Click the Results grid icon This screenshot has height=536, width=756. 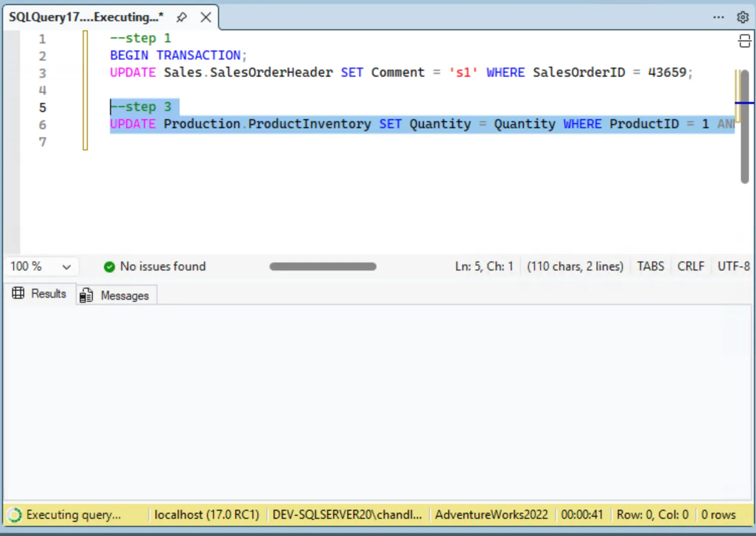(x=18, y=293)
